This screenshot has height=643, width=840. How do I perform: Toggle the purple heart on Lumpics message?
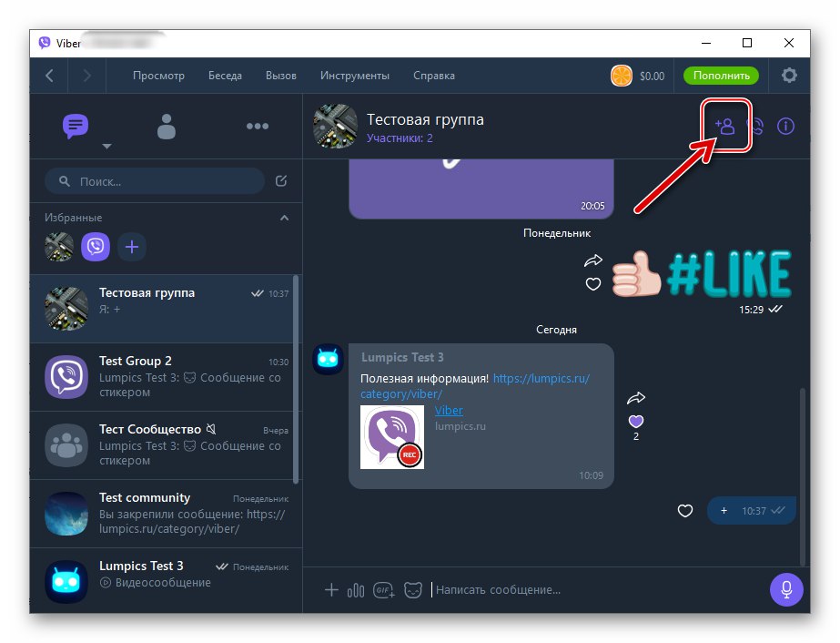(x=636, y=422)
